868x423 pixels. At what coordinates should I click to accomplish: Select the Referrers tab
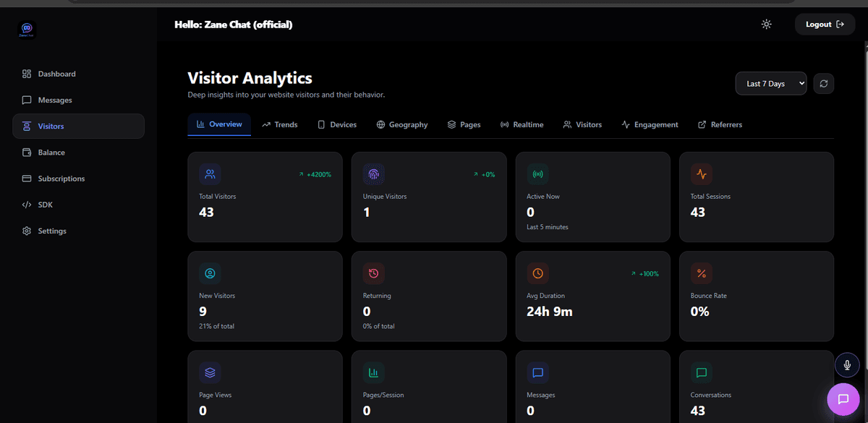tap(720, 124)
